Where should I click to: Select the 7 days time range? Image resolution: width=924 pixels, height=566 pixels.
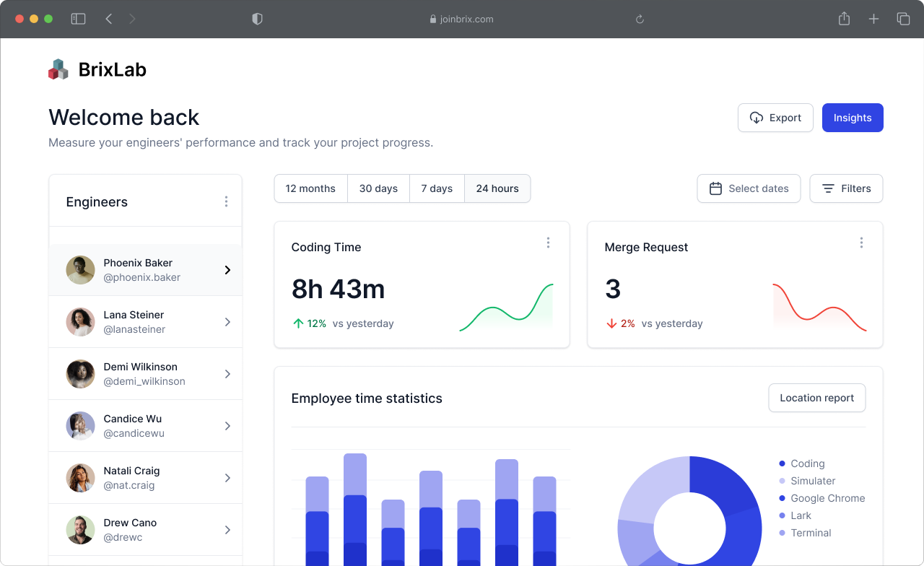tap(437, 188)
